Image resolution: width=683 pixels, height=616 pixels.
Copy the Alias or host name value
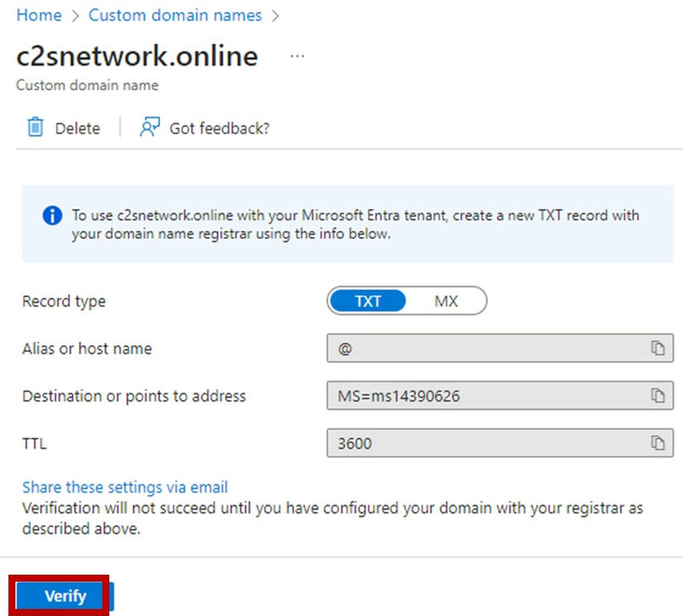coord(658,349)
